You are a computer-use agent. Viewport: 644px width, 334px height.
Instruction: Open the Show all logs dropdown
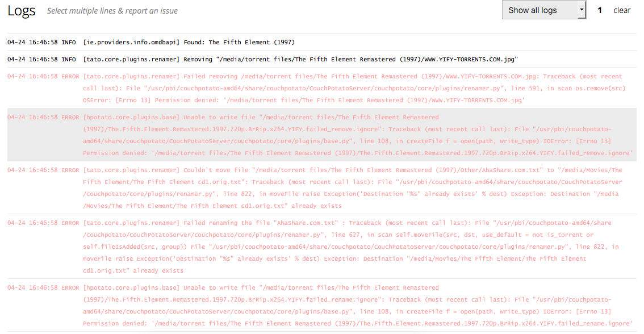544,10
